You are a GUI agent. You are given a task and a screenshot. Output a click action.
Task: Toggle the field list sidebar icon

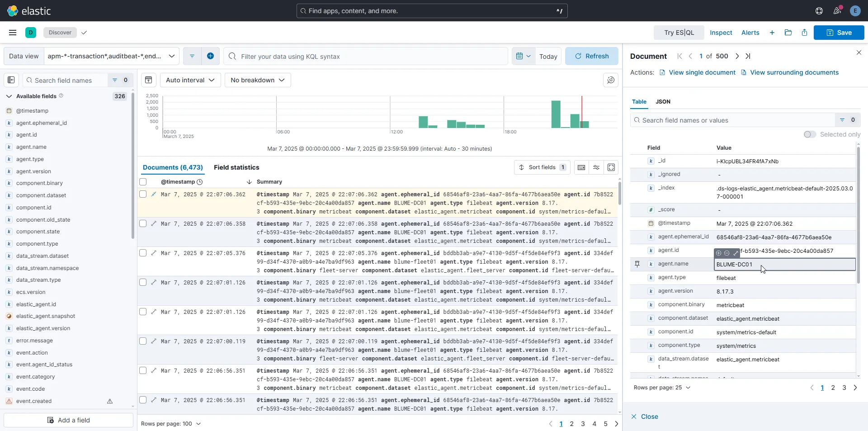[11, 80]
